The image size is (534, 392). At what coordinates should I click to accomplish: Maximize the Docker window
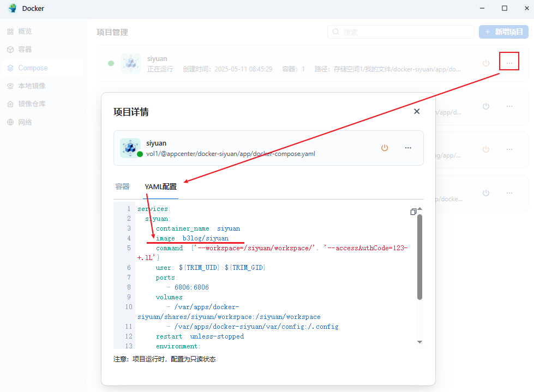pyautogui.click(x=505, y=8)
